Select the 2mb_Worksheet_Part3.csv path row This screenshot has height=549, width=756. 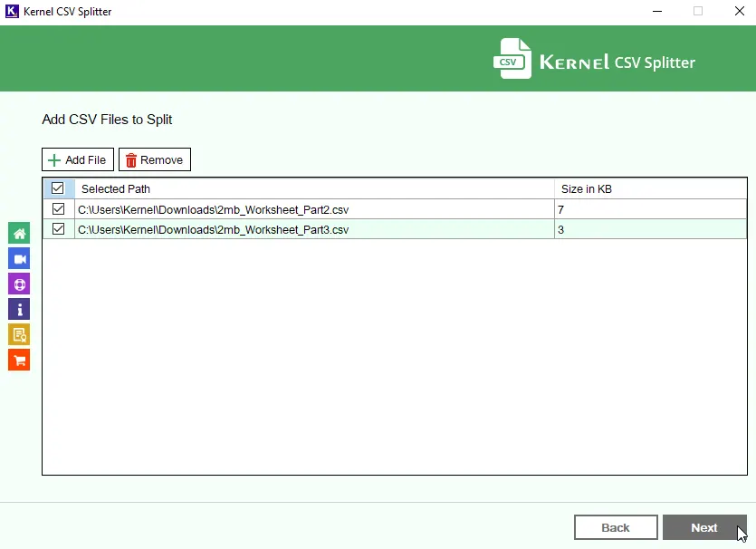click(x=315, y=229)
